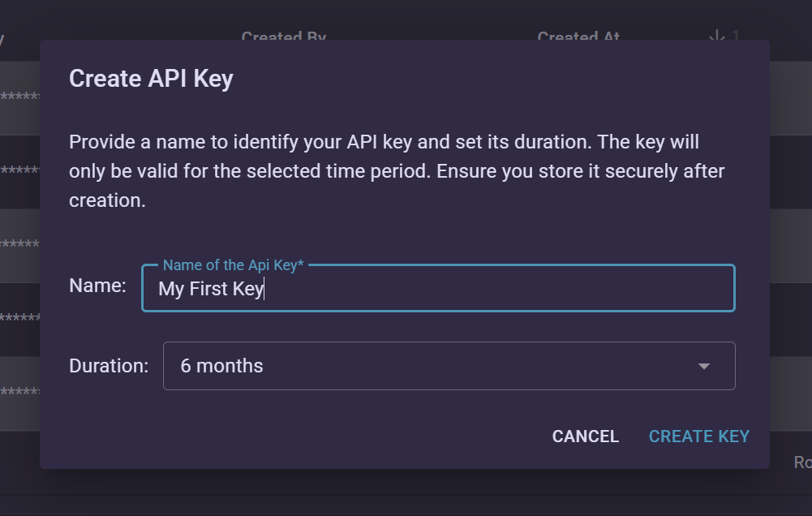Click the Create API Key dialog title
The height and width of the screenshot is (516, 812).
151,78
